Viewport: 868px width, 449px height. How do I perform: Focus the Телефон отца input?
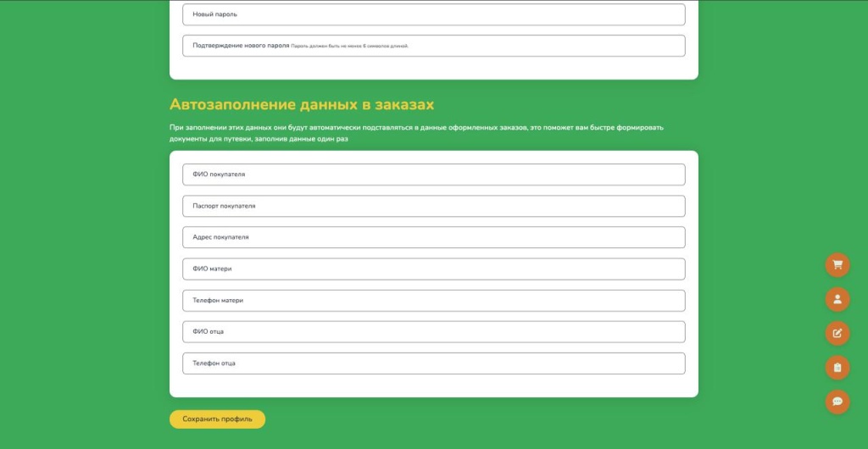433,363
